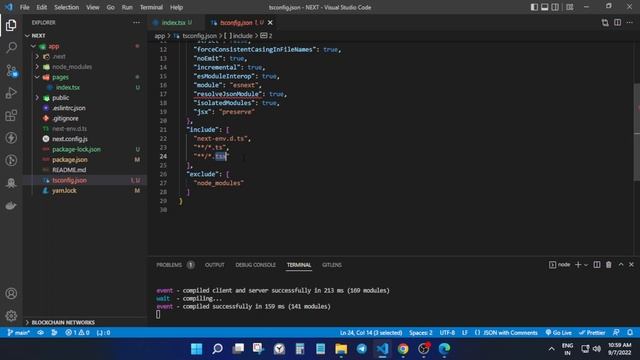Open Google Chrome from the taskbar
The width and height of the screenshot is (640, 360).
pyautogui.click(x=403, y=349)
